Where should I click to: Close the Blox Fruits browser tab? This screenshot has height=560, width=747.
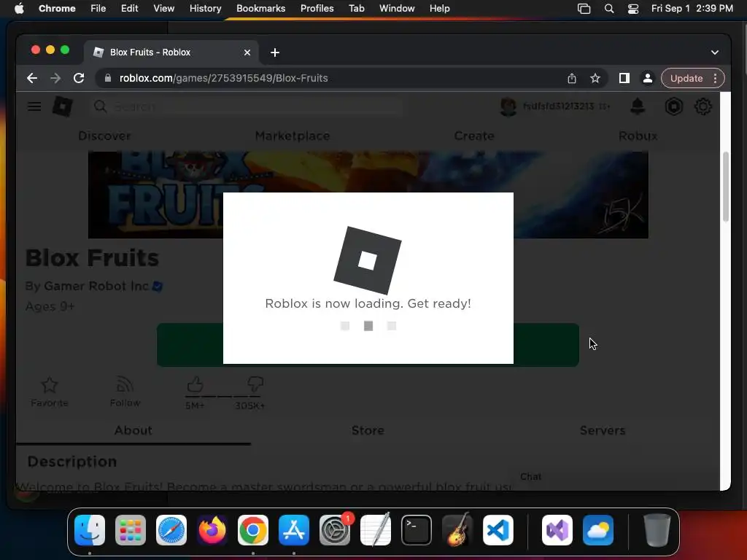(x=247, y=52)
